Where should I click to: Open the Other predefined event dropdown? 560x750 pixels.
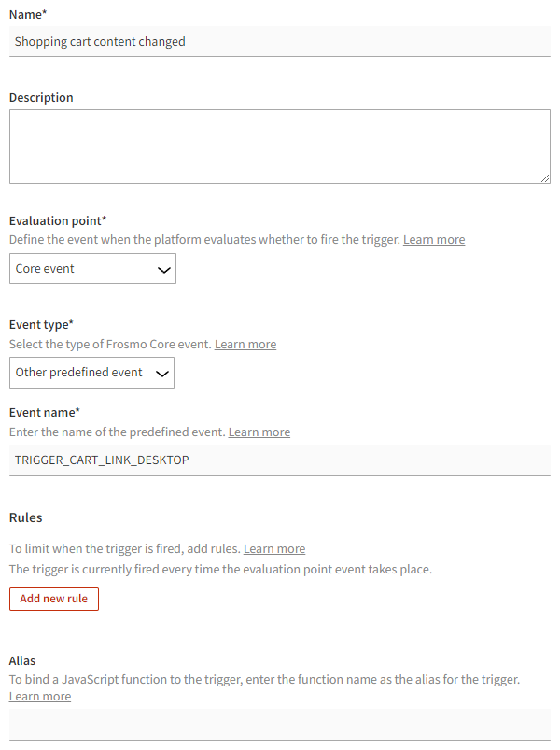(91, 373)
